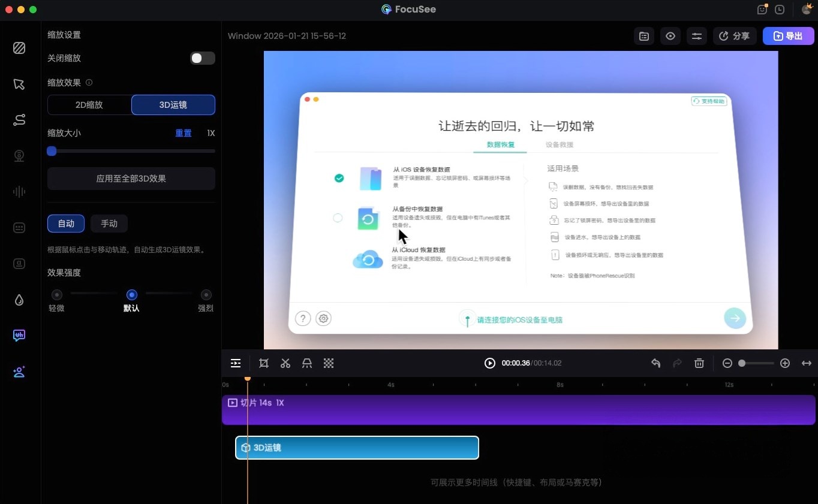The image size is (818, 504).
Task: Open the watermark droplet sidebar icon
Action: [19, 300]
